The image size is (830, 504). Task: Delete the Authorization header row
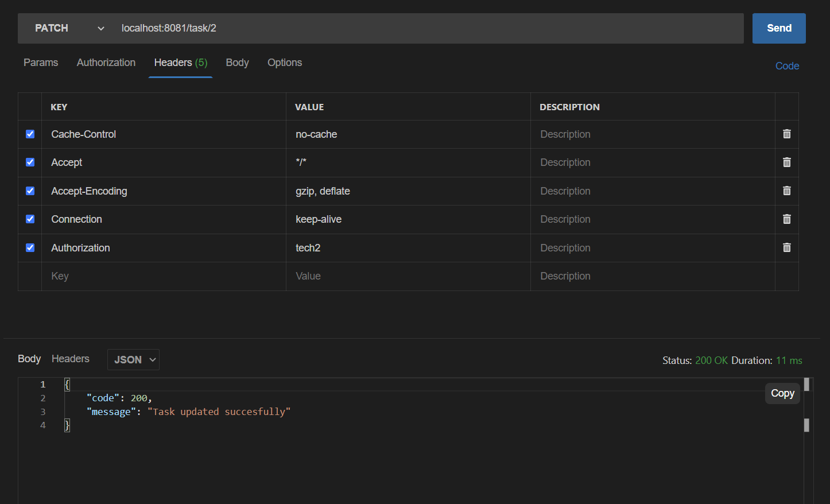click(786, 247)
